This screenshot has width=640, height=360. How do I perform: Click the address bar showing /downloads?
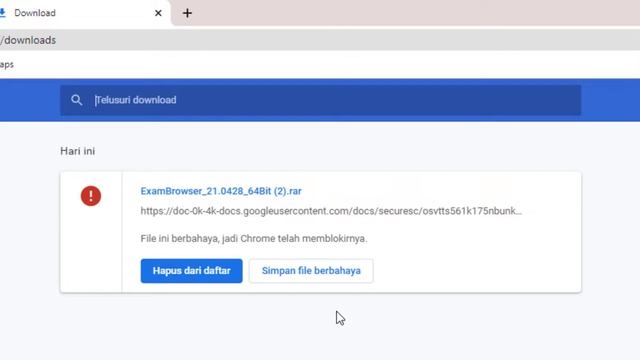320,40
